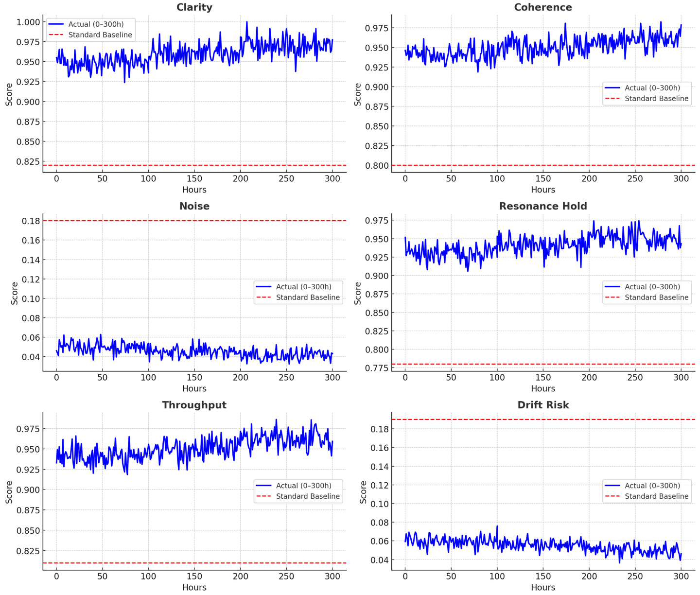Click the "0.04" tick on the Noise y-axis
700x595 pixels.
[x=31, y=357]
